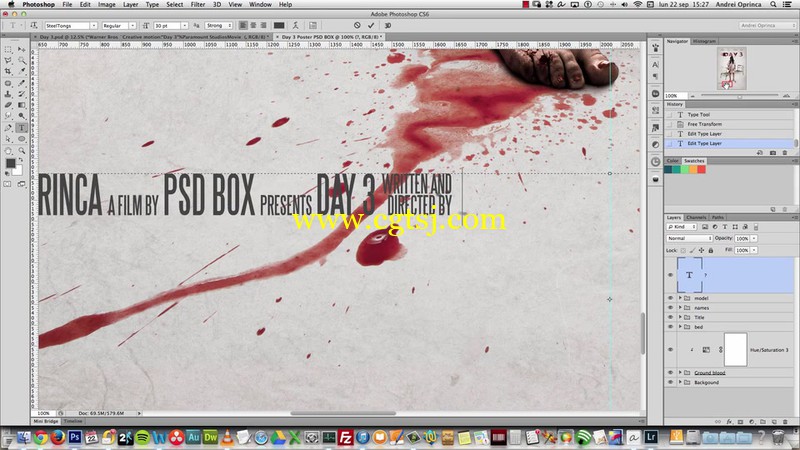800x450 pixels.
Task: Switch to the Histogram tab
Action: [x=704, y=41]
